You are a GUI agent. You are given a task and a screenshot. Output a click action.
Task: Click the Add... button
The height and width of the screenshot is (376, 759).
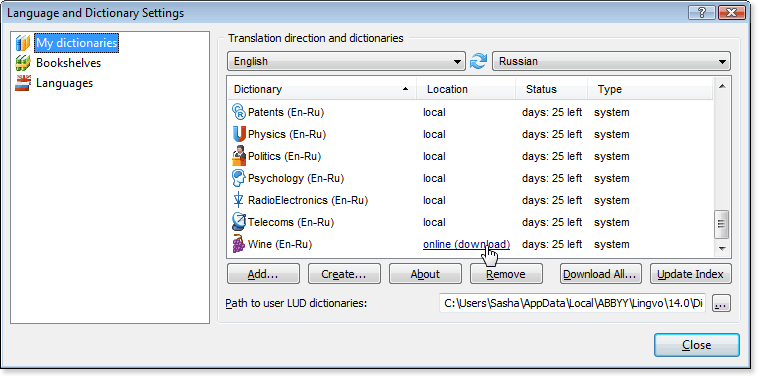click(x=263, y=274)
